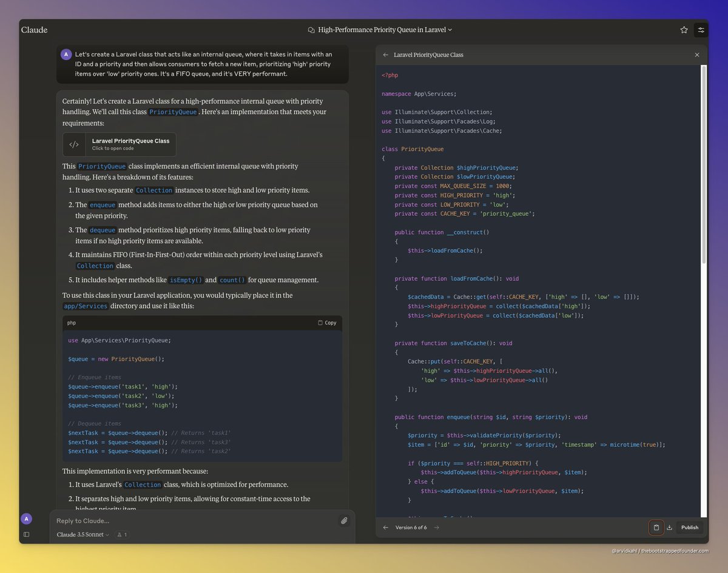Click the chat bubble icon beside the conversation title
The height and width of the screenshot is (573, 728).
[311, 30]
